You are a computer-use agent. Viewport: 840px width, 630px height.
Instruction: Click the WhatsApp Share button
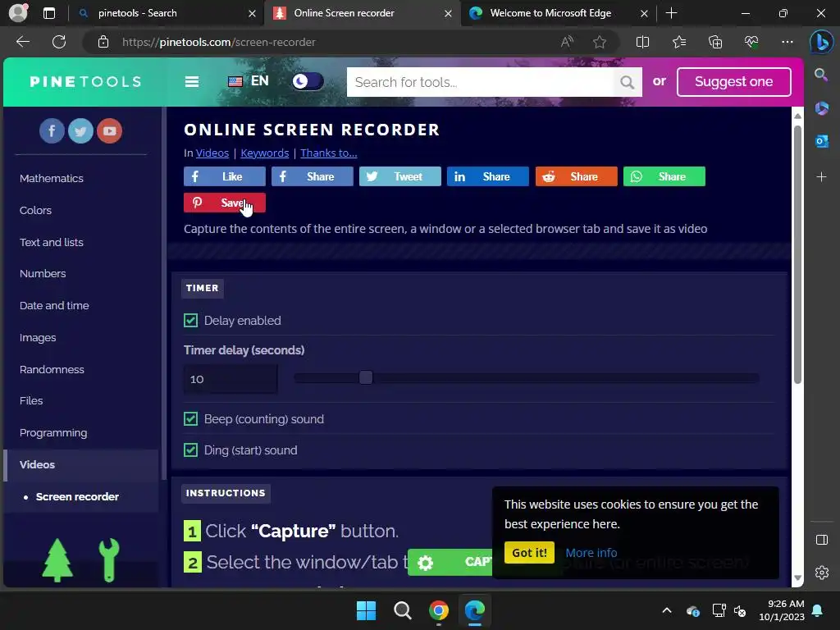[664, 176]
